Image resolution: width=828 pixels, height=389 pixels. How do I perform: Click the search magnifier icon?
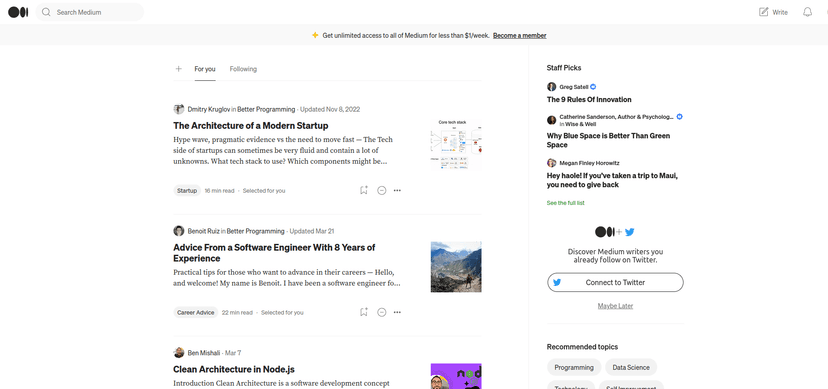pos(46,12)
